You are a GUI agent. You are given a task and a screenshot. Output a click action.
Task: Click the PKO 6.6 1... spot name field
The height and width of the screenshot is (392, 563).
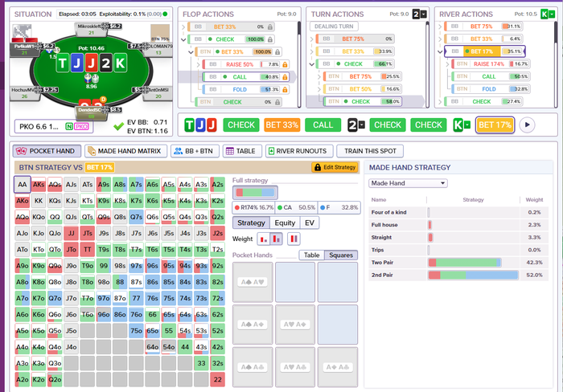coord(54,127)
